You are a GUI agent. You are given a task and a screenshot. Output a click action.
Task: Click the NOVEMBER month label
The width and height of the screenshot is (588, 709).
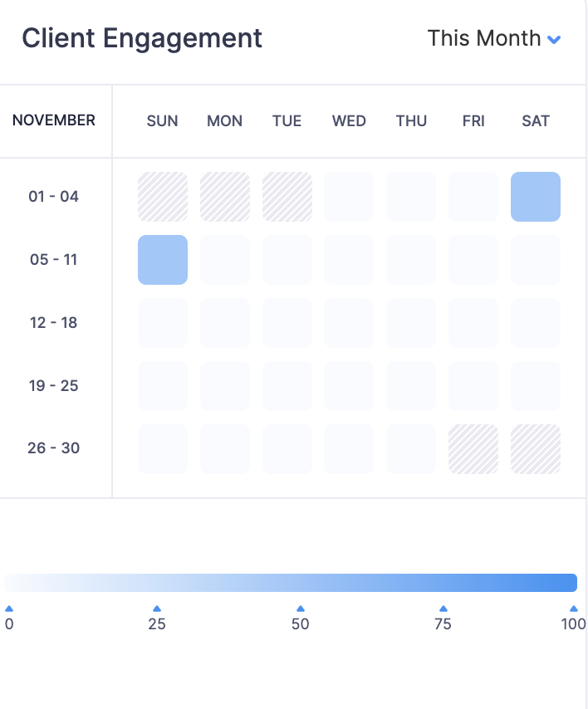54,120
